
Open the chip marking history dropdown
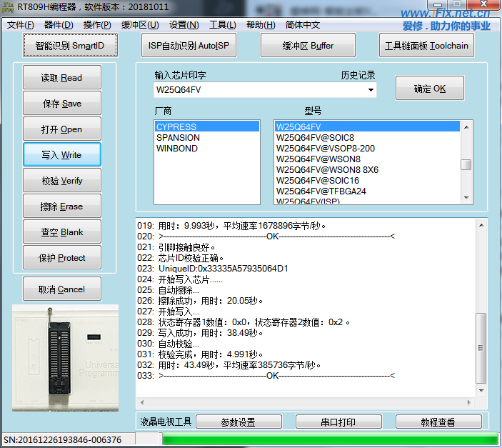[x=371, y=90]
